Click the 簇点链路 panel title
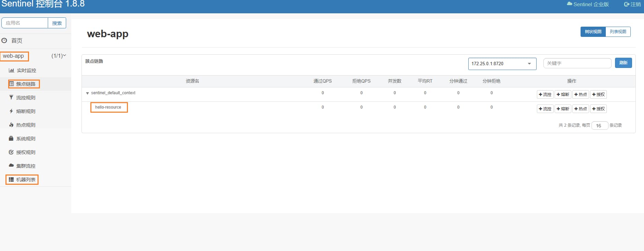 [x=94, y=61]
